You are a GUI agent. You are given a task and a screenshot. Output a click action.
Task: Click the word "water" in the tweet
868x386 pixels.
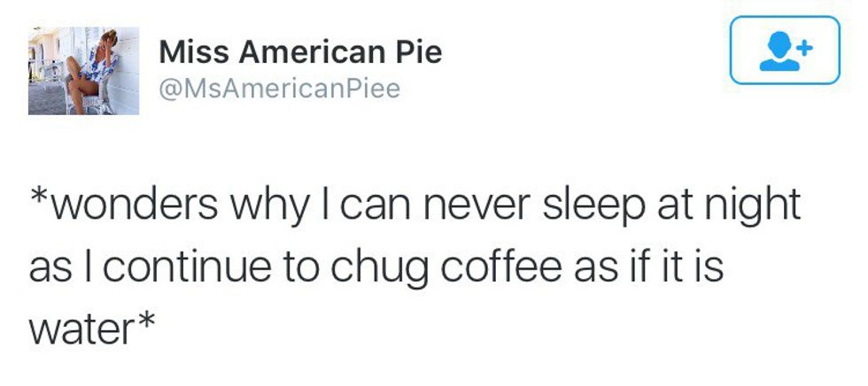pos(81,329)
